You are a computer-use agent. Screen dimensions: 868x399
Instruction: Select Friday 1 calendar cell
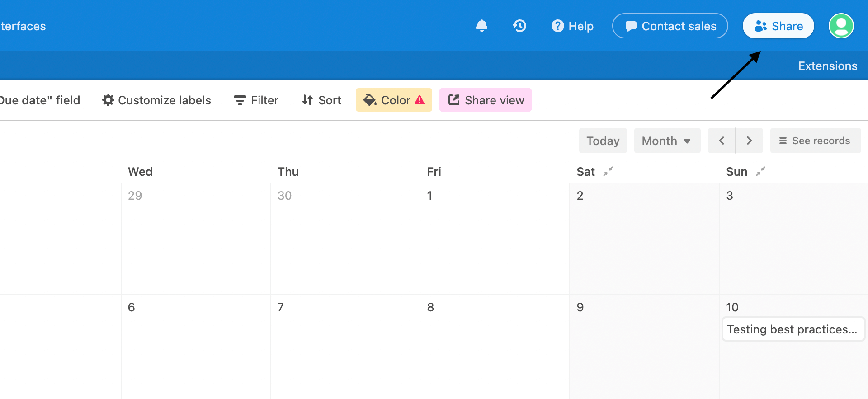click(495, 239)
